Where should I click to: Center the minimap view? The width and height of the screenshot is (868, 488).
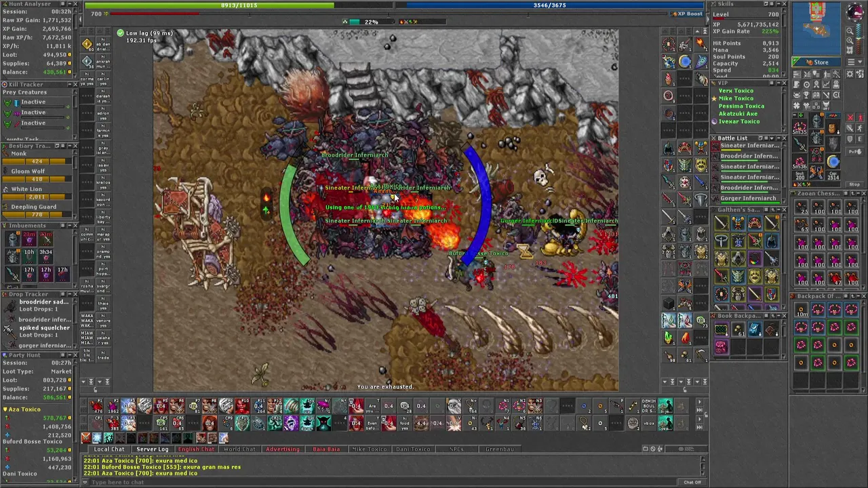tap(850, 49)
